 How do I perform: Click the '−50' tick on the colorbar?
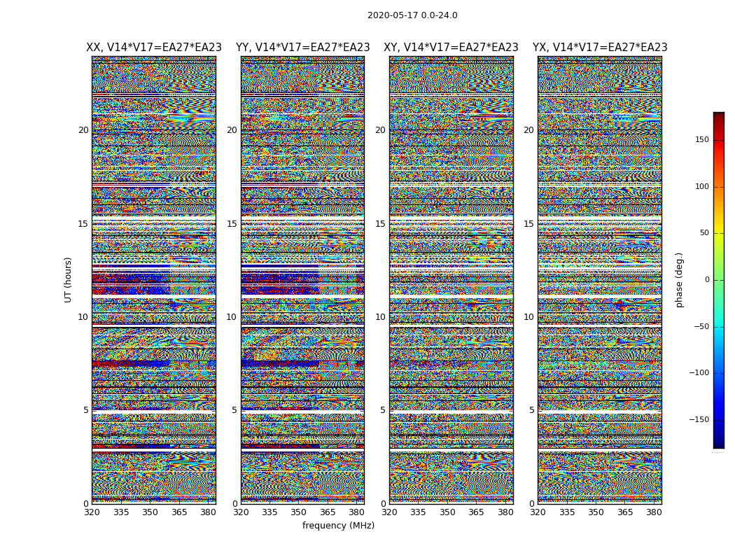pos(701,326)
